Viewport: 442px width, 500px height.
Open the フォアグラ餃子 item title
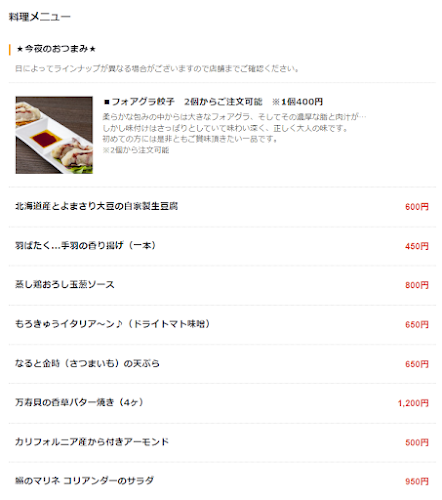click(213, 102)
